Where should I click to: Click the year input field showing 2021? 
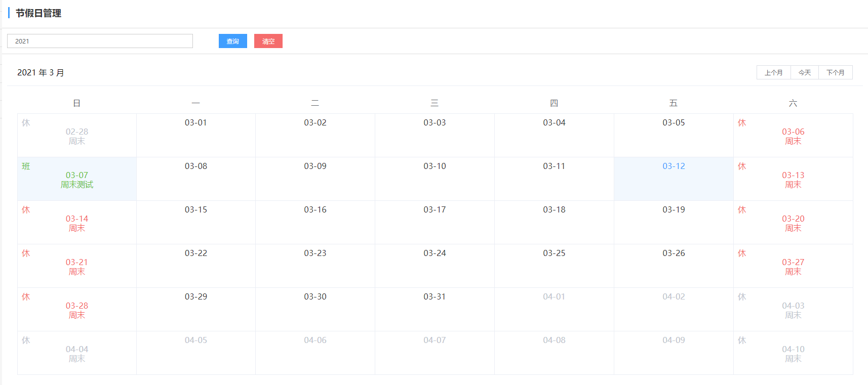[100, 41]
